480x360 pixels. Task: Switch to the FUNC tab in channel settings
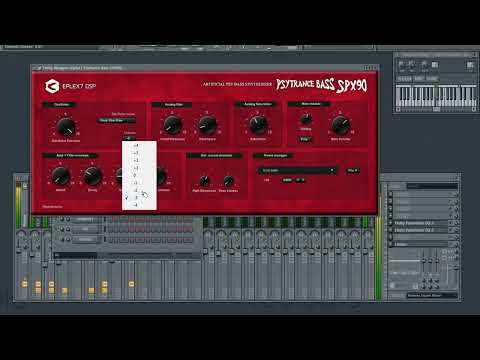pyautogui.click(x=432, y=79)
